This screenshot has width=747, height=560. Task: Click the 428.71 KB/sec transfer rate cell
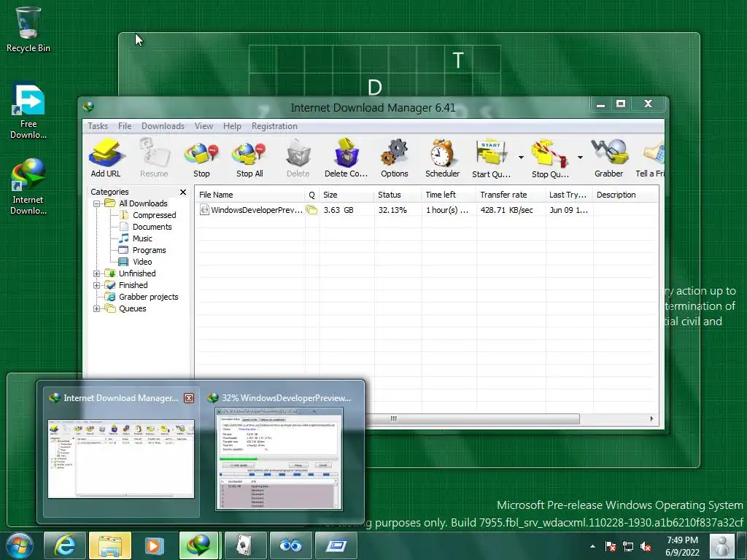pos(507,210)
